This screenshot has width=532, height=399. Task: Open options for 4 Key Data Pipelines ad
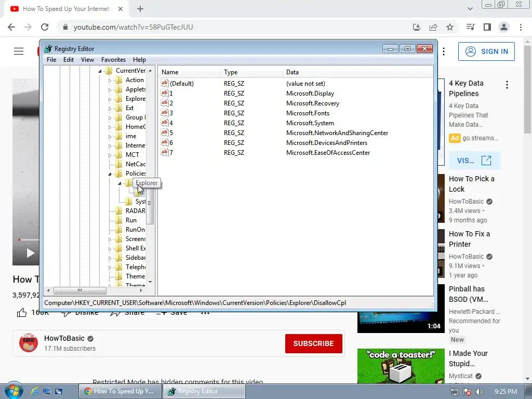tap(507, 85)
